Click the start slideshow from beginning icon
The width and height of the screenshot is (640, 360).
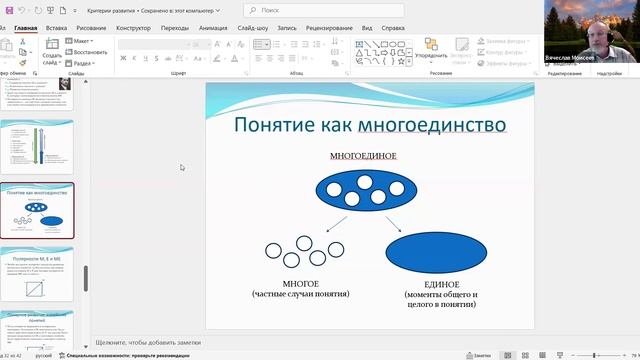click(x=50, y=10)
